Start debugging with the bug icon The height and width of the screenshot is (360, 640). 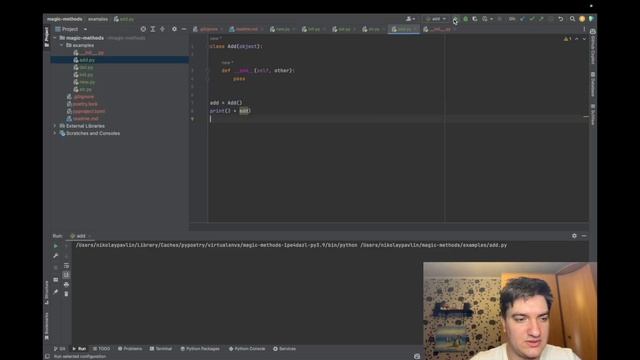(x=465, y=19)
